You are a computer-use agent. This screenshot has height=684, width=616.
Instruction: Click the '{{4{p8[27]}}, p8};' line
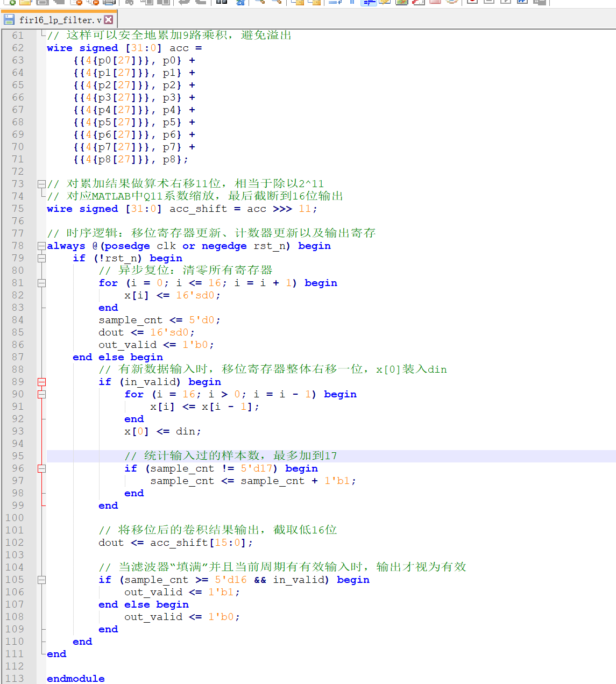click(x=131, y=159)
